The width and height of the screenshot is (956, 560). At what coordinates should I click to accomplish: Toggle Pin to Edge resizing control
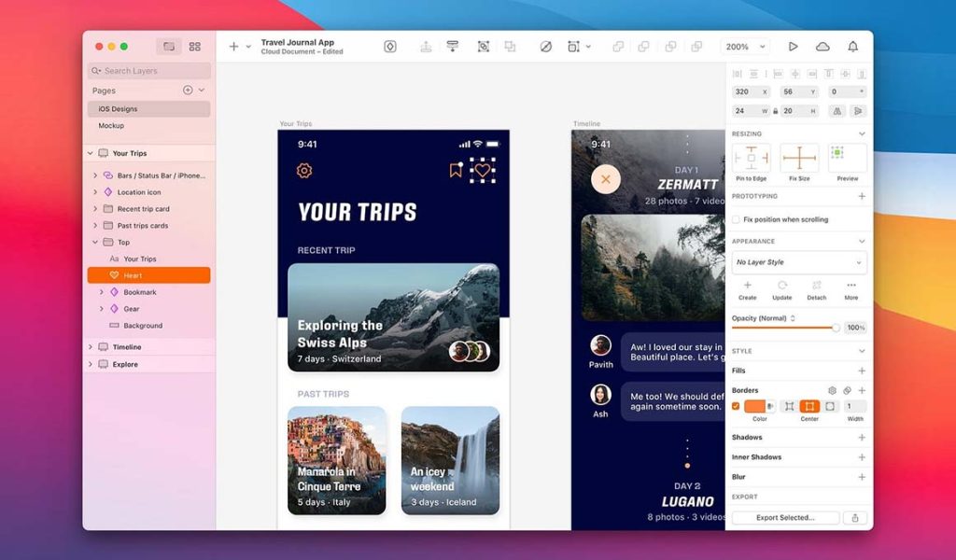752,159
